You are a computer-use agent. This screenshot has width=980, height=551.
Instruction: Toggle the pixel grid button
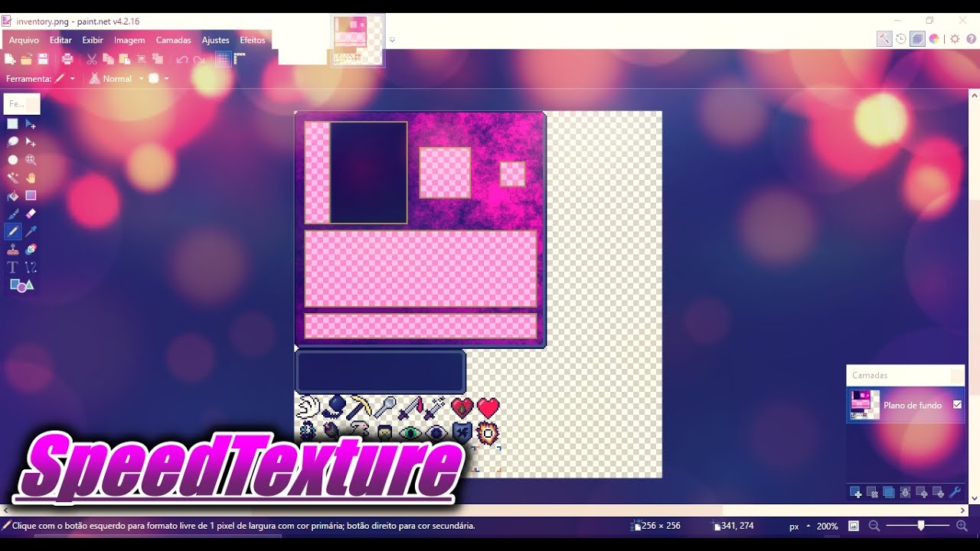(223, 59)
